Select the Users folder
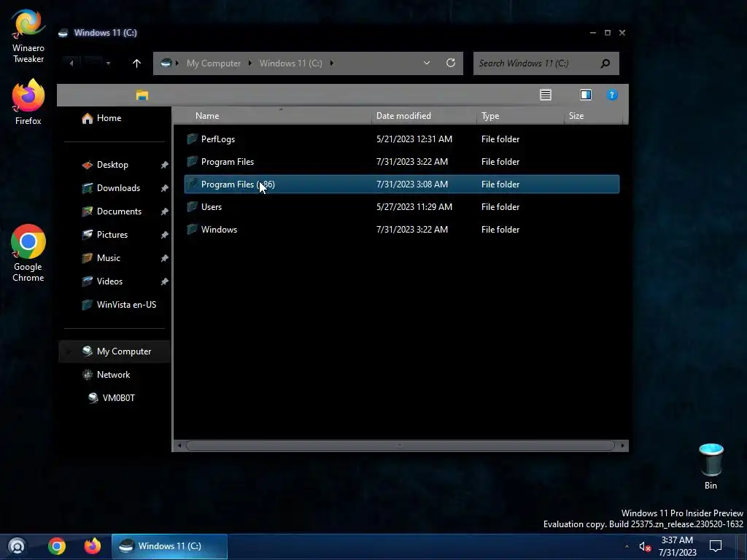Viewport: 747px width, 560px height. click(x=402, y=206)
